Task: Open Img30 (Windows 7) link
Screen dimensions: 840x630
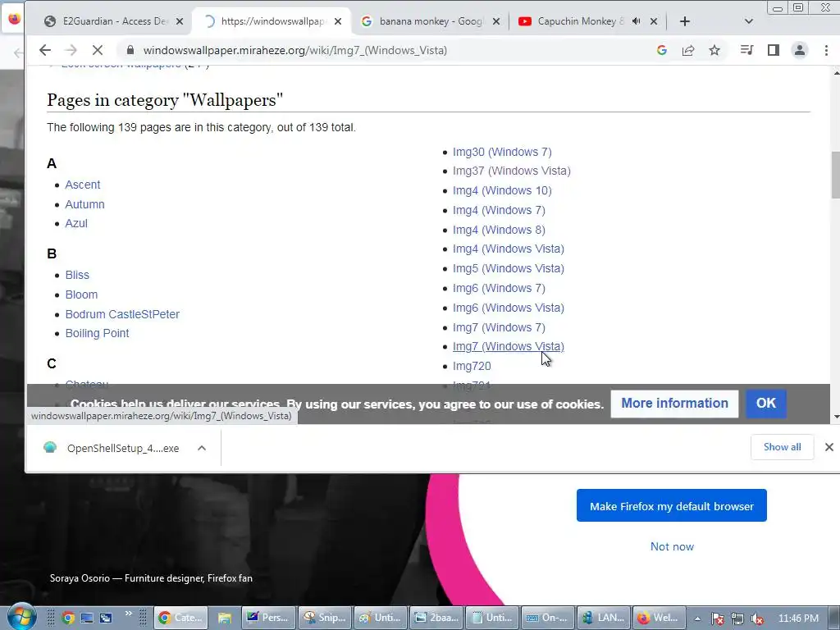Action: 502,152
